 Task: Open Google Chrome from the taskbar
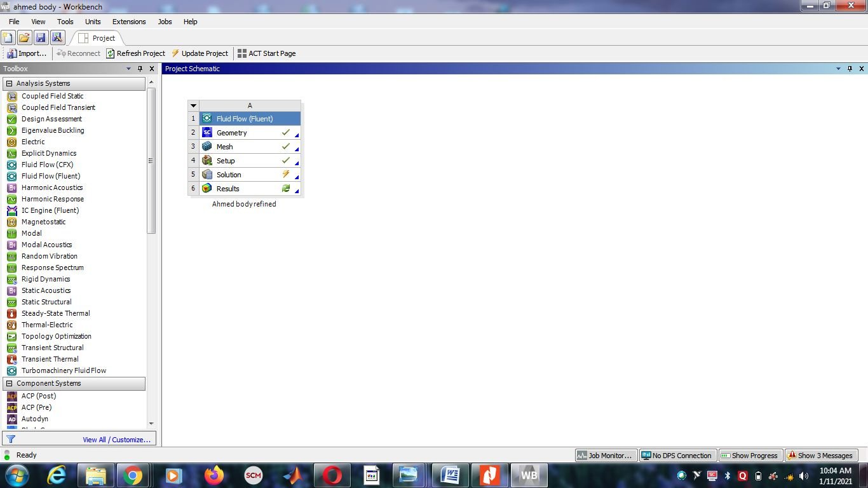tap(132, 475)
